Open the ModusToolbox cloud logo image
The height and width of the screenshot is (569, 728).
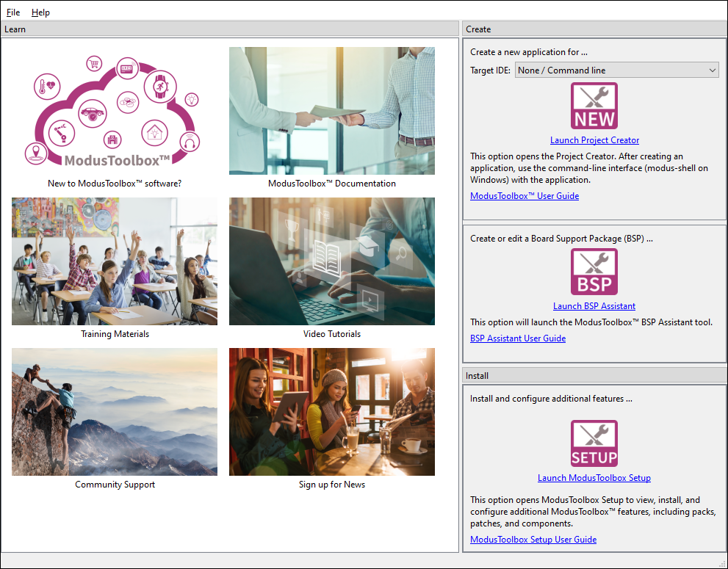pyautogui.click(x=114, y=110)
